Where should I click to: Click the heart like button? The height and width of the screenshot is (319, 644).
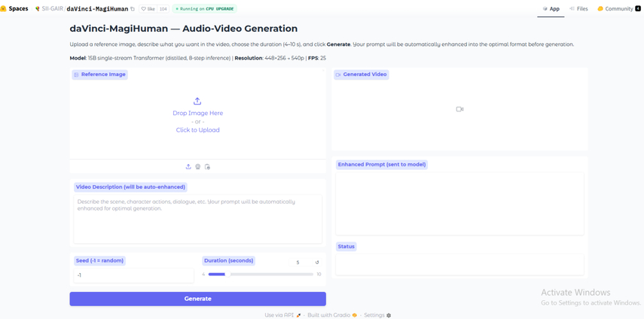coord(148,8)
